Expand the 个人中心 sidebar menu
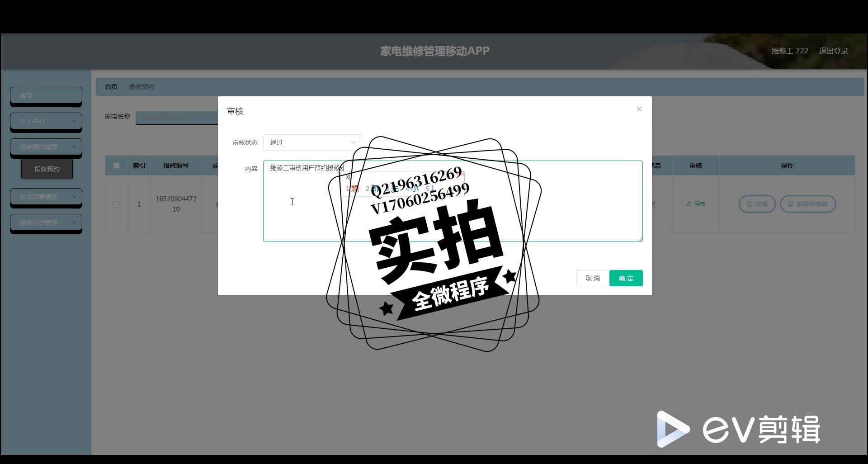The image size is (868, 464). tap(46, 121)
